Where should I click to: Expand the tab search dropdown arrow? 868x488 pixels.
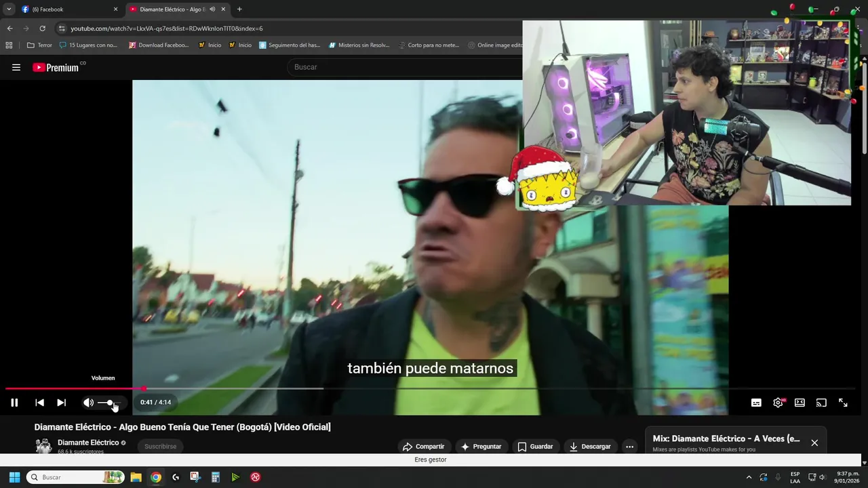coord(9,9)
